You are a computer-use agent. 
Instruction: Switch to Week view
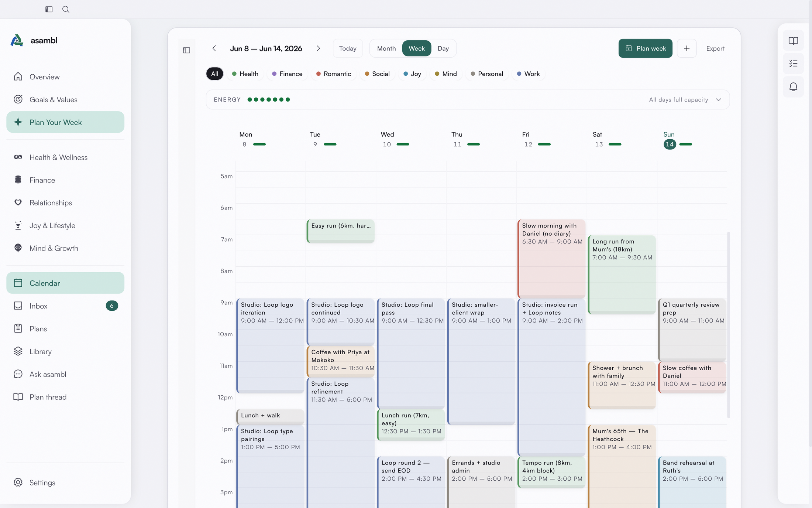click(417, 48)
